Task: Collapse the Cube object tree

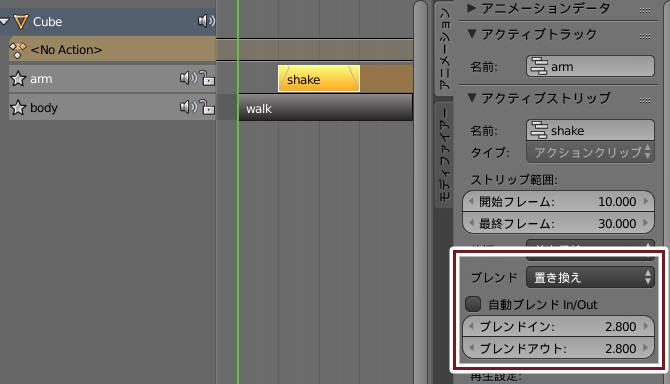Action: 5,21
